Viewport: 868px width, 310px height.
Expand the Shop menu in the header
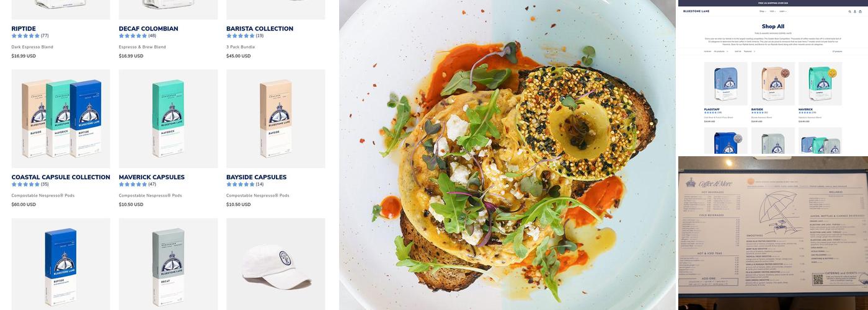click(763, 11)
